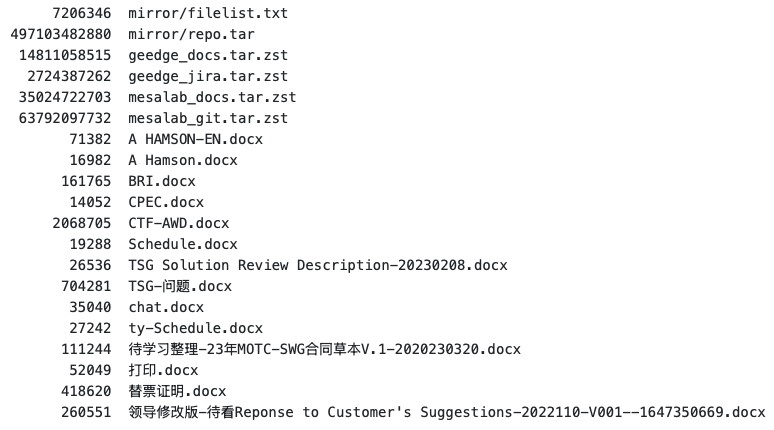Select the mesalab_git.tar.zst entry
Screen dimensions: 774x430
pyautogui.click(x=208, y=119)
